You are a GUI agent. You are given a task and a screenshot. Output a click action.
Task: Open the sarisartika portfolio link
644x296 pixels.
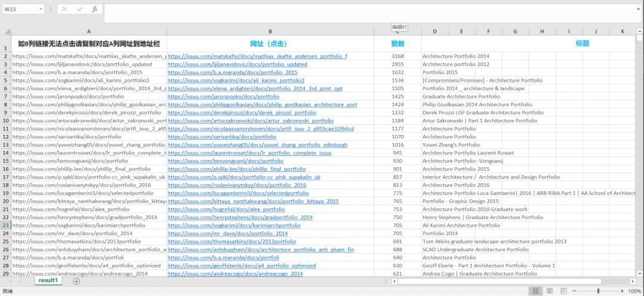point(222,137)
